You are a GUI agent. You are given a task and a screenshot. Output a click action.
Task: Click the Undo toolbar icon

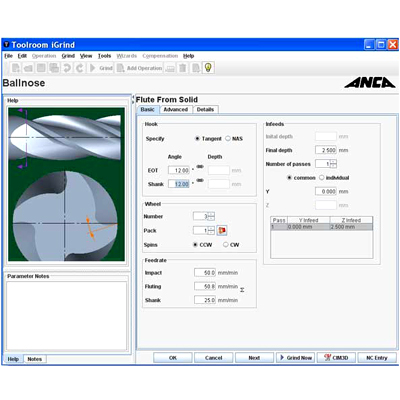(67, 68)
